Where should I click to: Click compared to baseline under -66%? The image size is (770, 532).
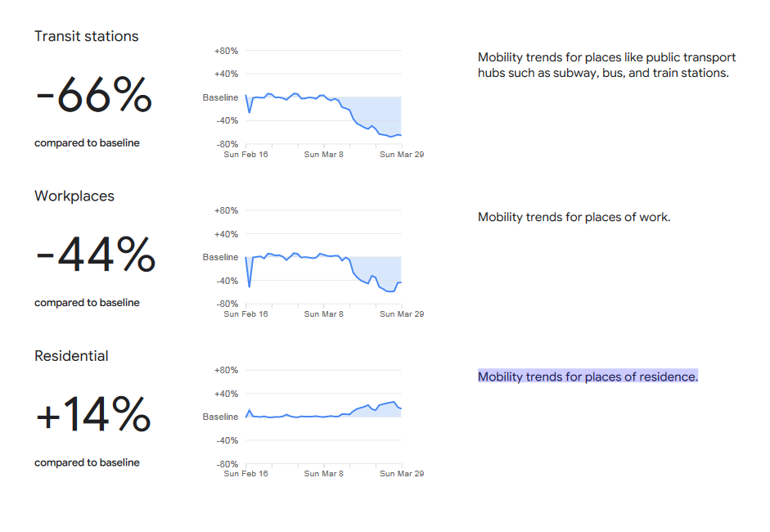(x=87, y=143)
